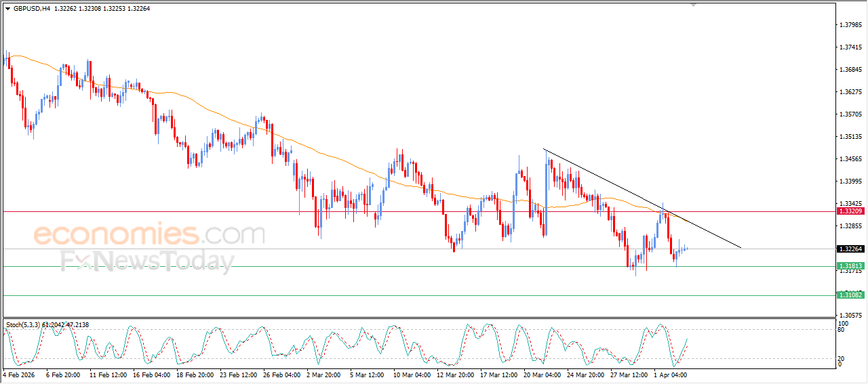Click the 4 Feb 2026 date label
868x384 pixels.
pyautogui.click(x=17, y=374)
